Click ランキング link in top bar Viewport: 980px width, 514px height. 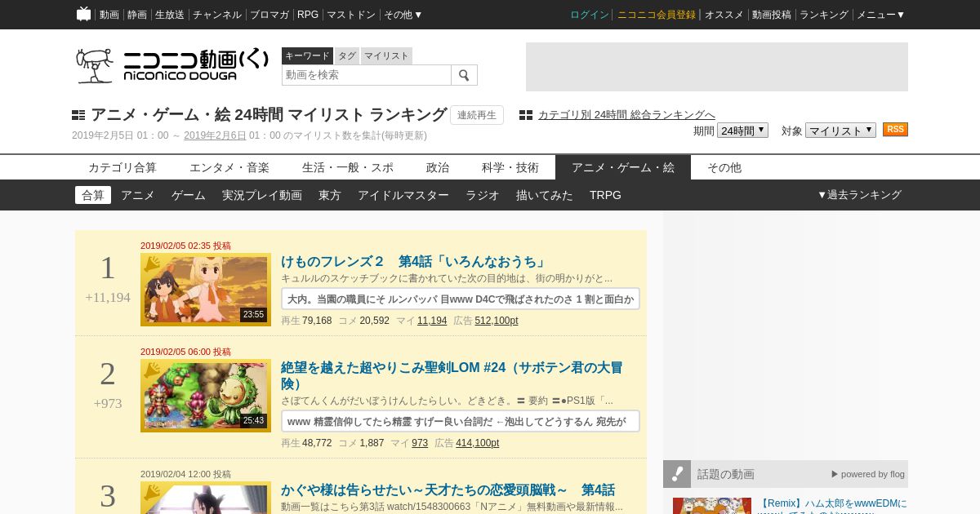click(x=824, y=15)
